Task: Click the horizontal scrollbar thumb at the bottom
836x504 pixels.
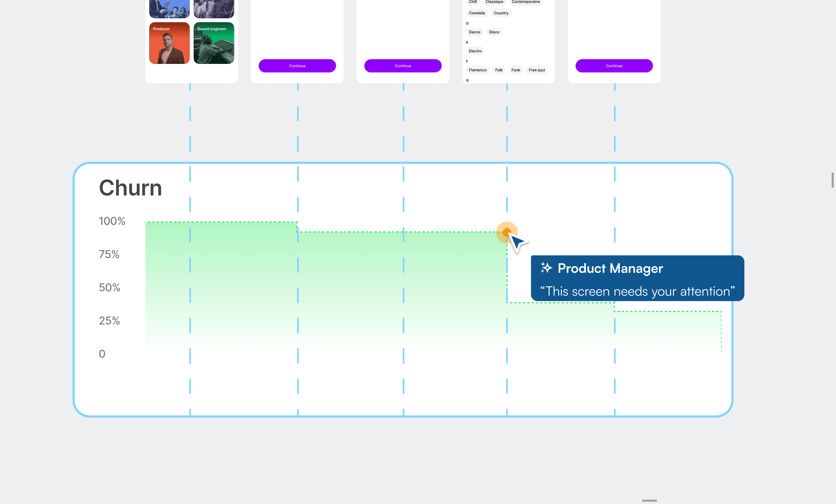Action: click(x=649, y=501)
